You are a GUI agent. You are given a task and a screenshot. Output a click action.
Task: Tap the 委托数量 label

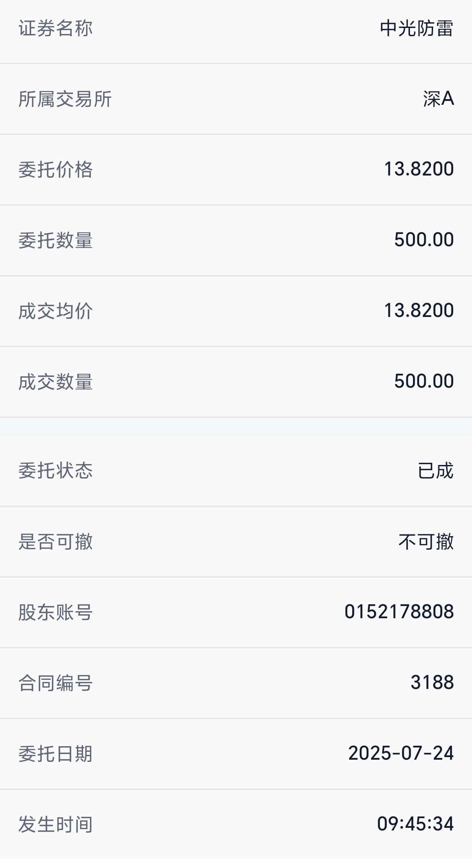(x=56, y=241)
